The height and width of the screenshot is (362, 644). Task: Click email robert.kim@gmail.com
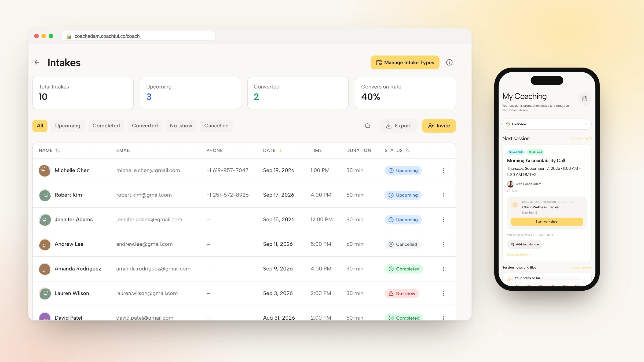click(x=144, y=195)
